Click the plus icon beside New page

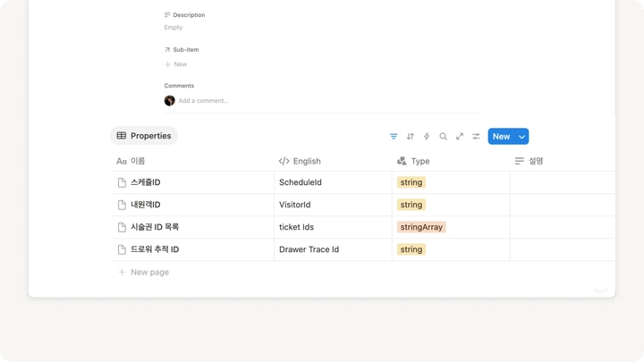(122, 272)
